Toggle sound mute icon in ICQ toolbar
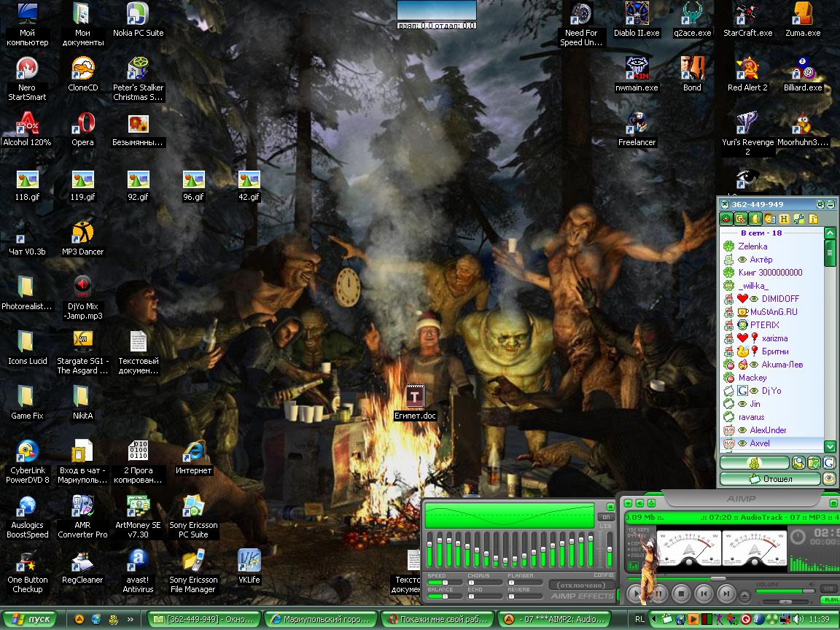Image resolution: width=840 pixels, height=630 pixels. pyautogui.click(x=755, y=219)
